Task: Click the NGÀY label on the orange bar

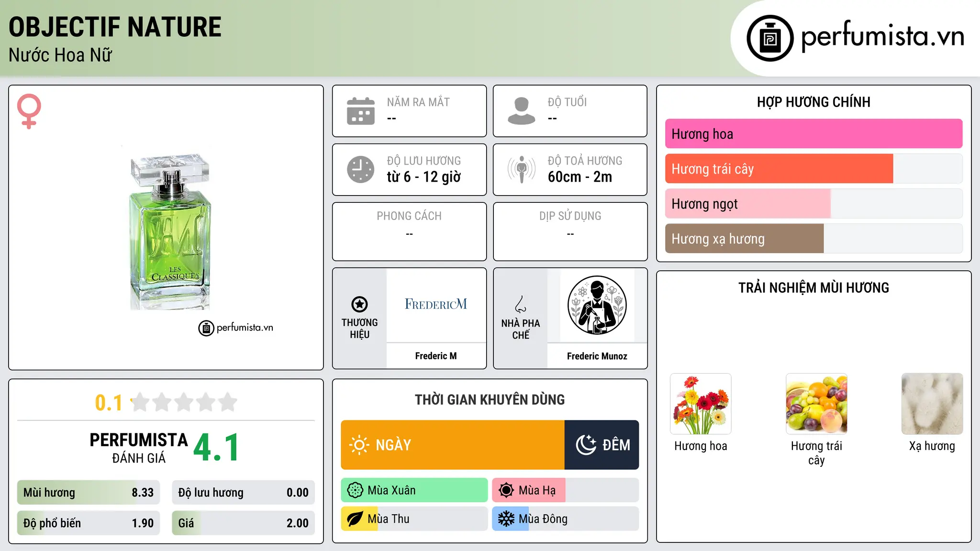Action: [393, 445]
